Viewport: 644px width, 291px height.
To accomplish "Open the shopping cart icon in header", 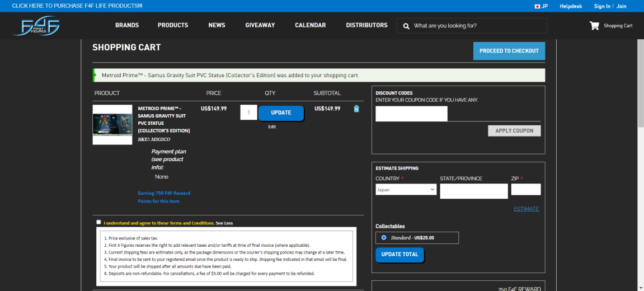I will click(x=594, y=26).
